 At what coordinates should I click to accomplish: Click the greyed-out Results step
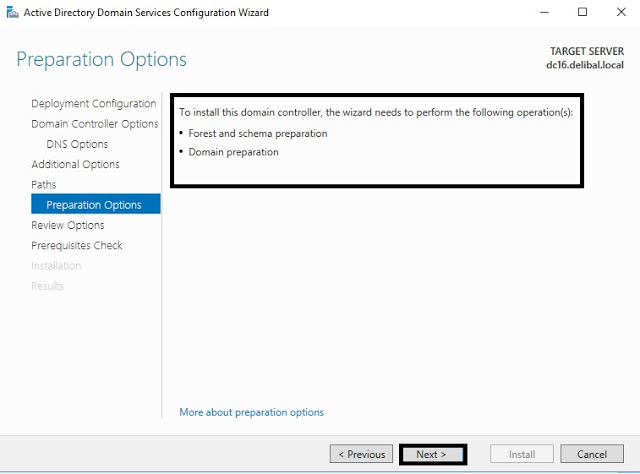[47, 286]
